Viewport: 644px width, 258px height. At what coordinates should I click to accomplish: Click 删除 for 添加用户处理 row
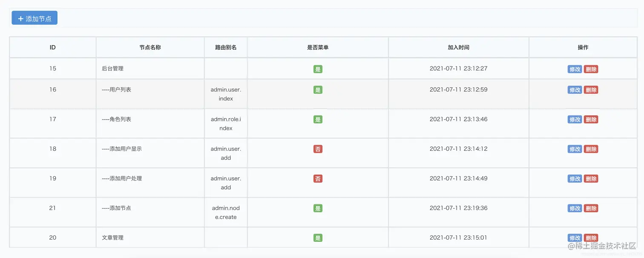click(x=591, y=179)
